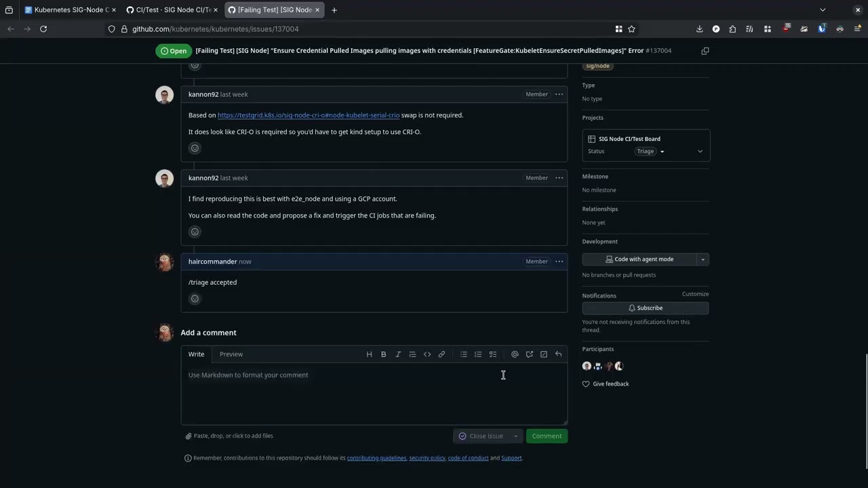Close the Failing Test browser tab
The height and width of the screenshot is (488, 868).
318,10
